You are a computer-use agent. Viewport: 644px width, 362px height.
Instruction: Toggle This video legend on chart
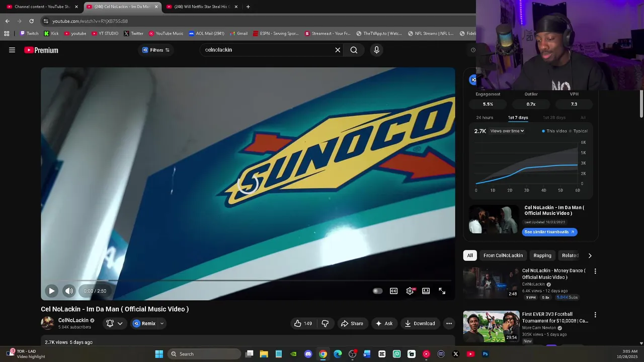click(554, 131)
